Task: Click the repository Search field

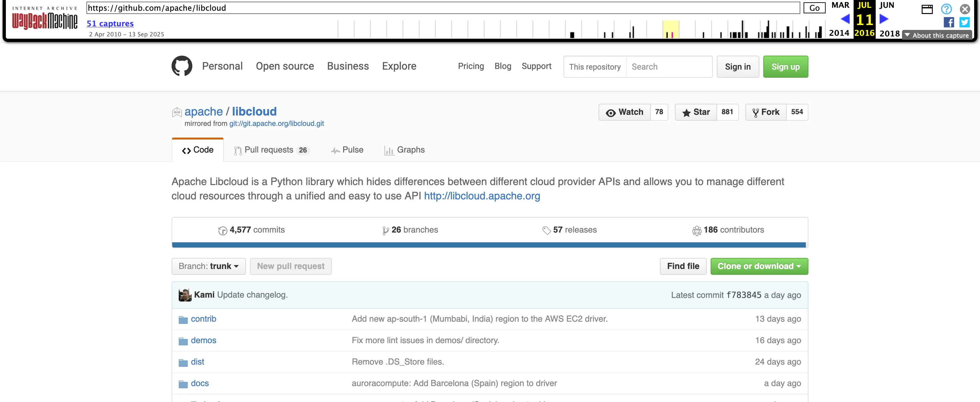Action: 669,67
